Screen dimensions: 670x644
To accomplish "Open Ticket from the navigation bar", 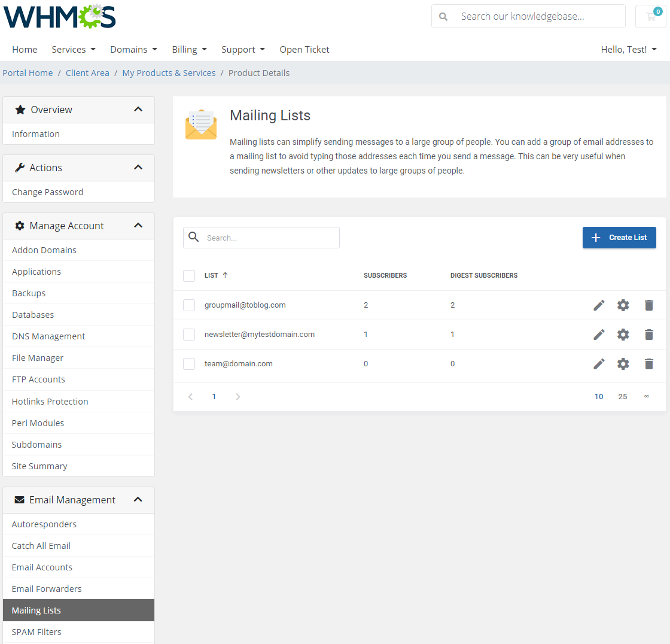I will (x=304, y=50).
